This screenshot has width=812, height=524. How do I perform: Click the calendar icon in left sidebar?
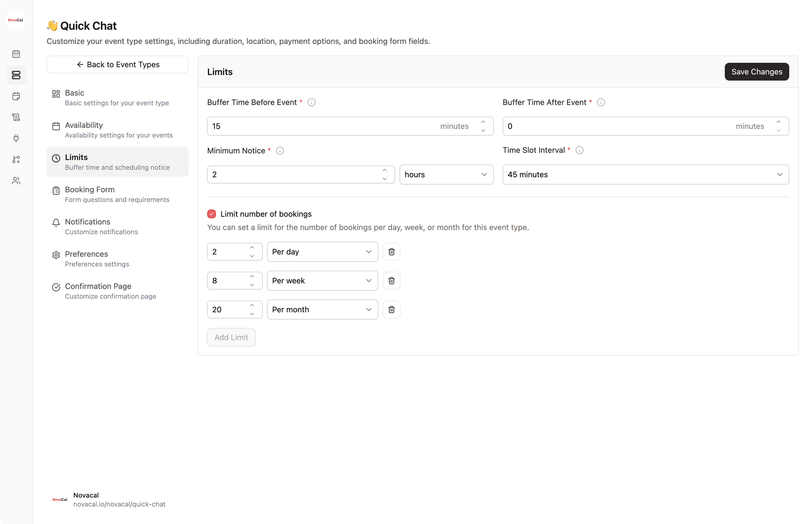pyautogui.click(x=16, y=54)
